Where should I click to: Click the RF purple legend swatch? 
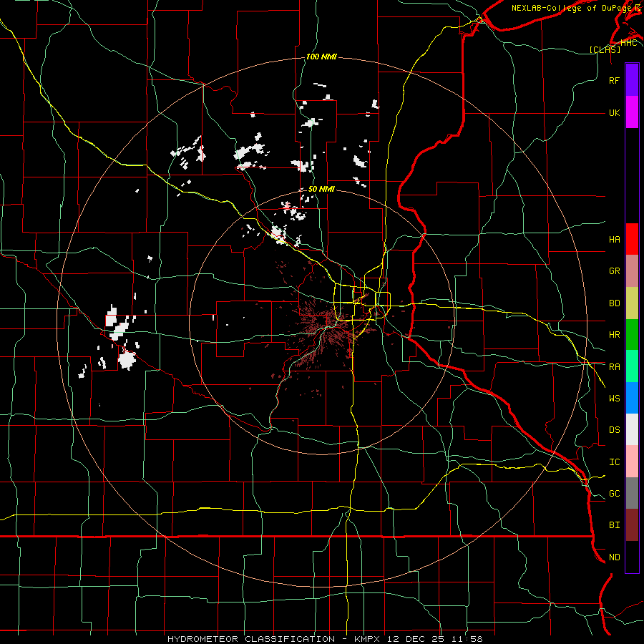632,80
